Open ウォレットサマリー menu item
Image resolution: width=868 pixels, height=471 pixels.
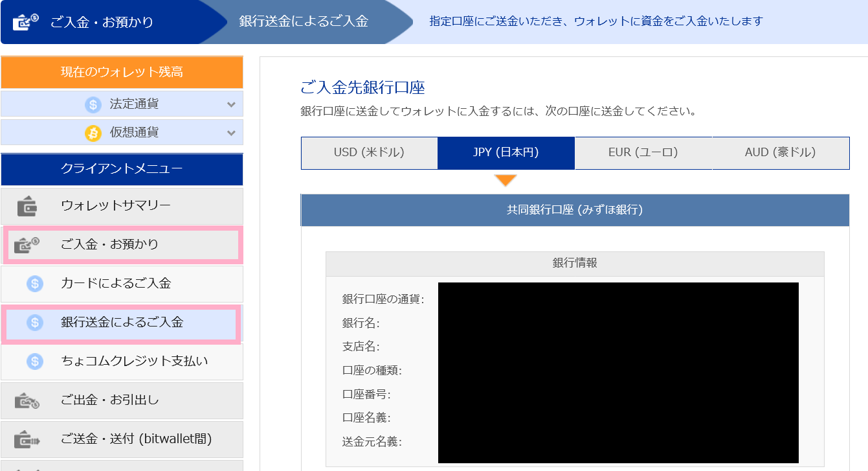click(x=122, y=206)
